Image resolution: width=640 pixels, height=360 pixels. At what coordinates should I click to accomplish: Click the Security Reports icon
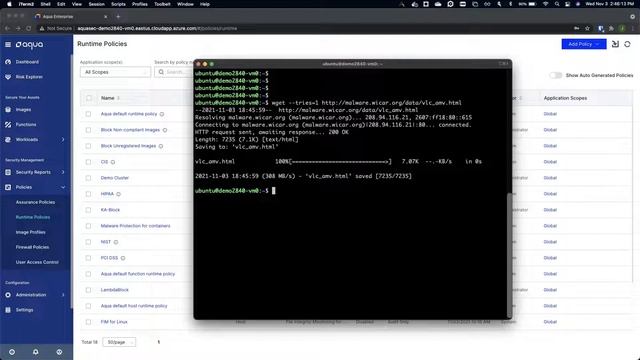pos(8,172)
